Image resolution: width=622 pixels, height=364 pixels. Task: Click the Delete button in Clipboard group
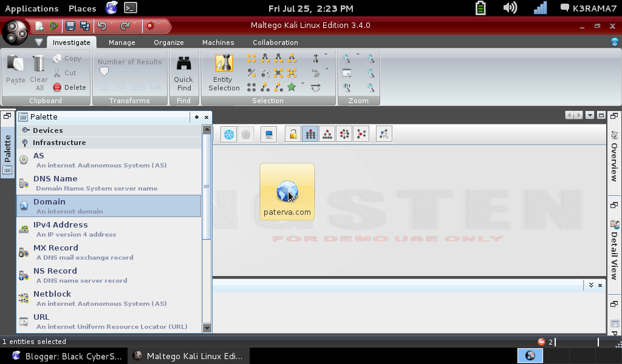[x=69, y=87]
